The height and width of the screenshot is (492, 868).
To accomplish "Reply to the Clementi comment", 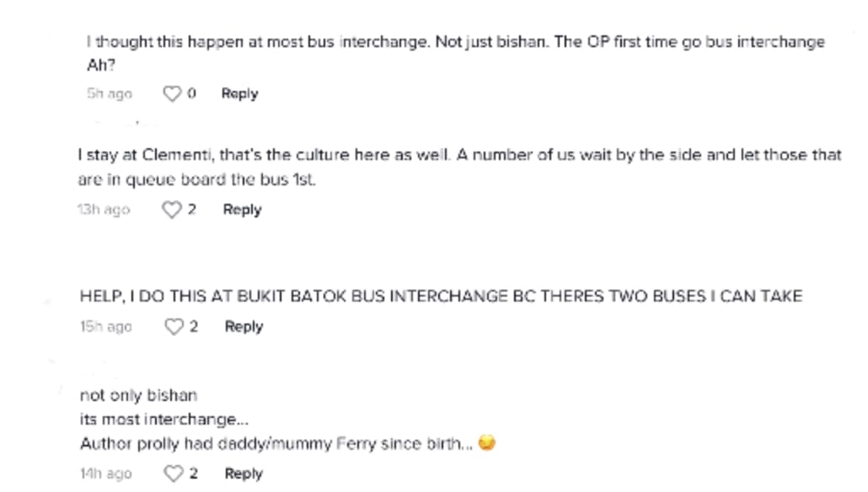I will pyautogui.click(x=242, y=210).
